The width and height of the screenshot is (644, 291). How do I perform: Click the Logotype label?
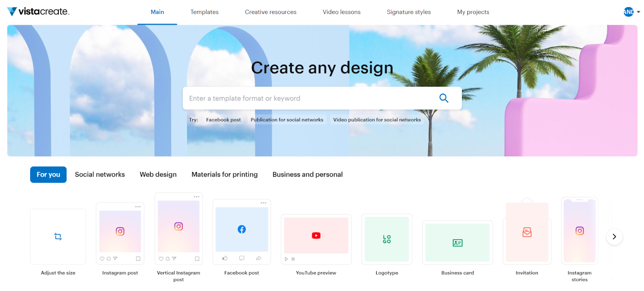point(387,273)
